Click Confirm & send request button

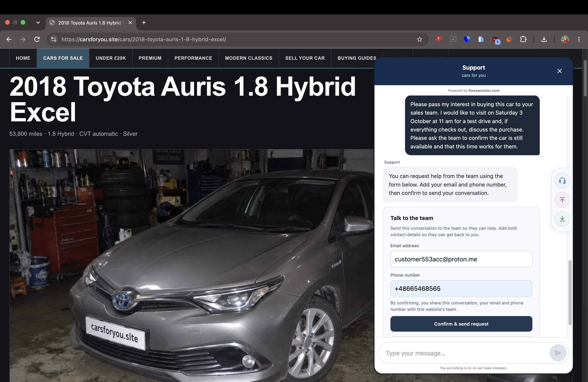tap(461, 324)
